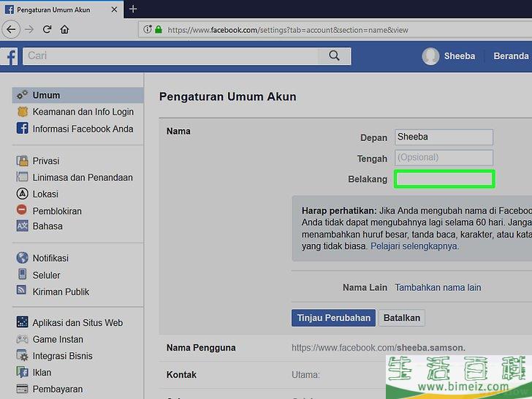Click Beranda in the header
Screen dimensions: 532x399
click(x=511, y=56)
